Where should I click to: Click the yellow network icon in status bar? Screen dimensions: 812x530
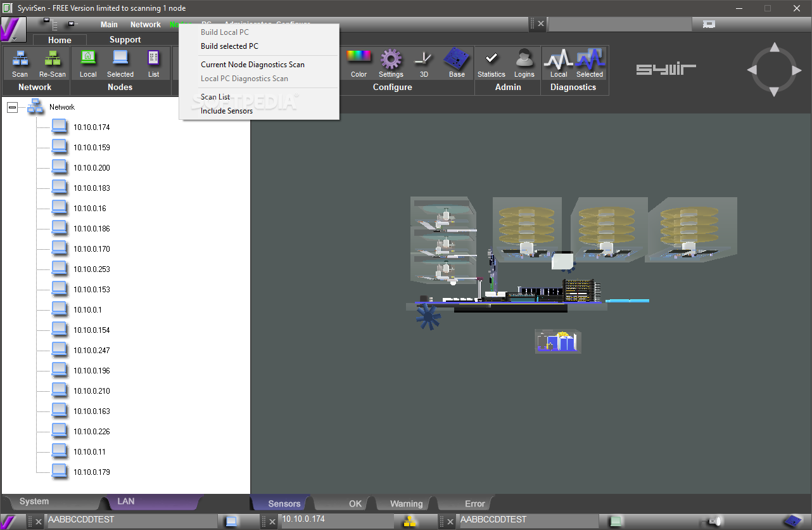pos(409,521)
